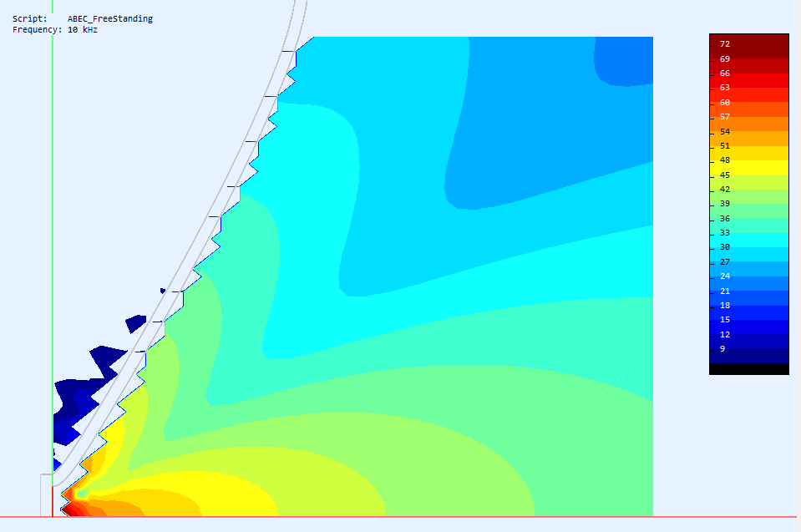Click the 60 legend value
This screenshot has height=532, width=801.
tap(725, 102)
